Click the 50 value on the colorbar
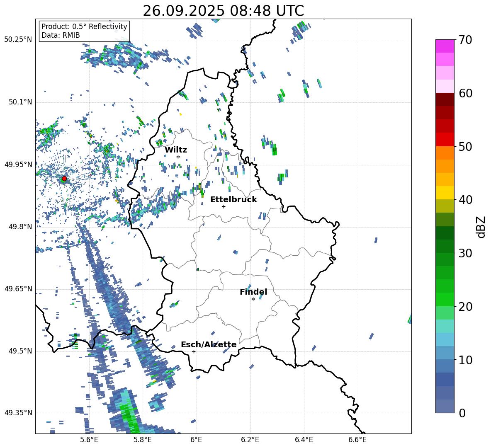 [465, 146]
